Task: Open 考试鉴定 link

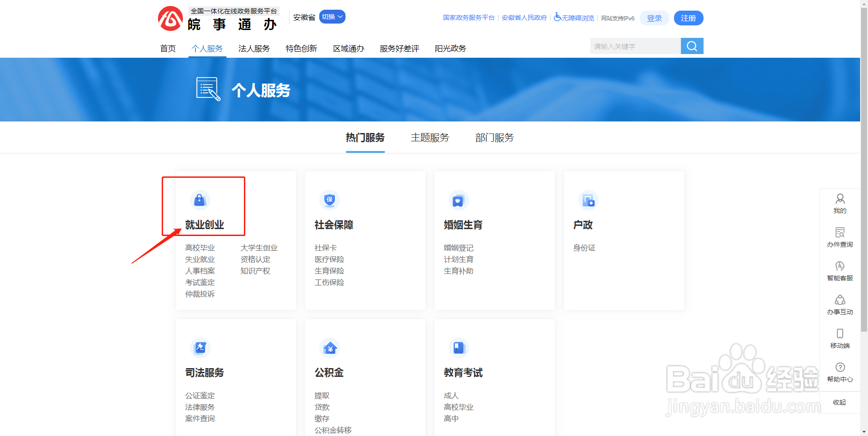Action: [x=200, y=283]
